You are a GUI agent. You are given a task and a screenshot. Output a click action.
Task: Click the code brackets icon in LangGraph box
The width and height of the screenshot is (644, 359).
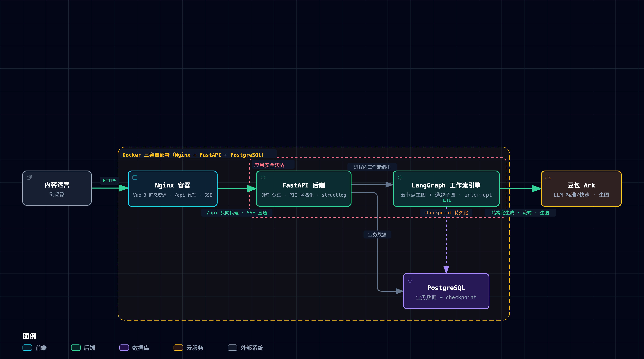coord(400,178)
